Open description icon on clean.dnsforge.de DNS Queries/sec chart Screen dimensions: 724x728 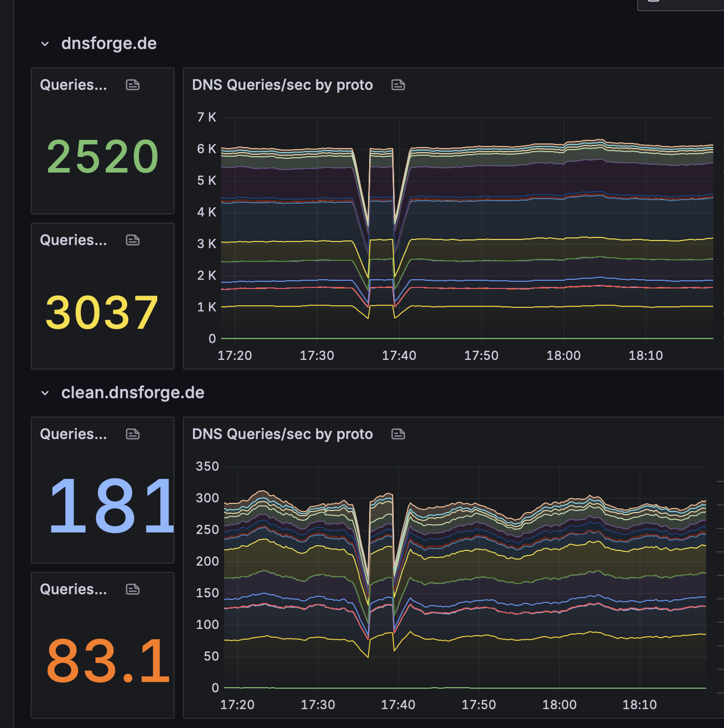[398, 434]
